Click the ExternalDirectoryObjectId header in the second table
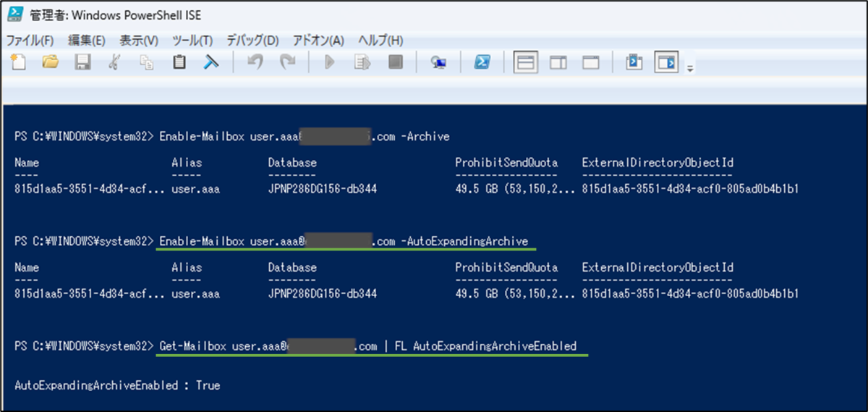Image resolution: width=868 pixels, height=412 pixels. (658, 268)
